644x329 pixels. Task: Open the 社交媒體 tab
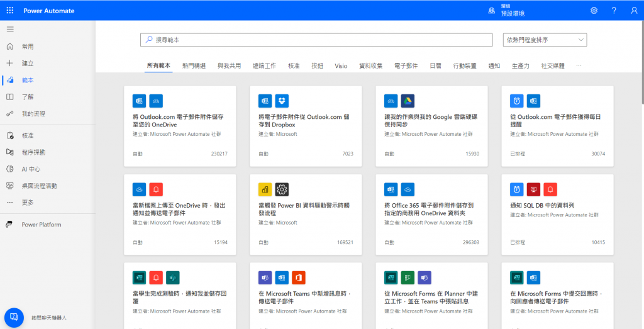click(553, 65)
